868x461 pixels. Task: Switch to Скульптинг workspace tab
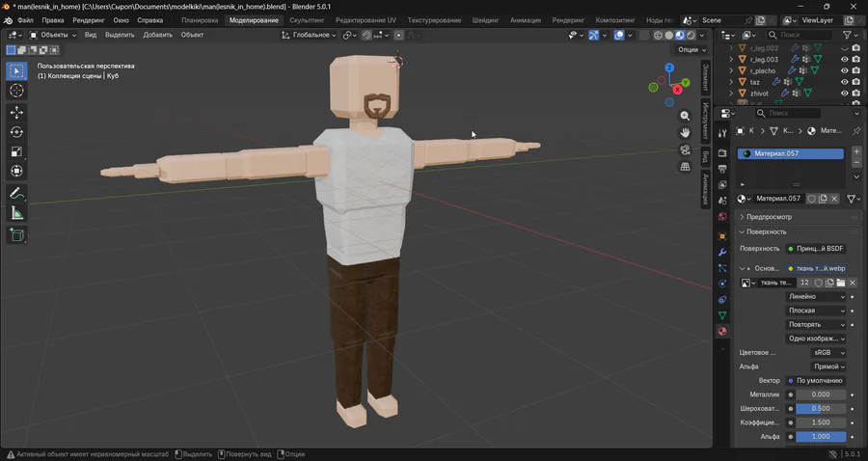[x=307, y=20]
